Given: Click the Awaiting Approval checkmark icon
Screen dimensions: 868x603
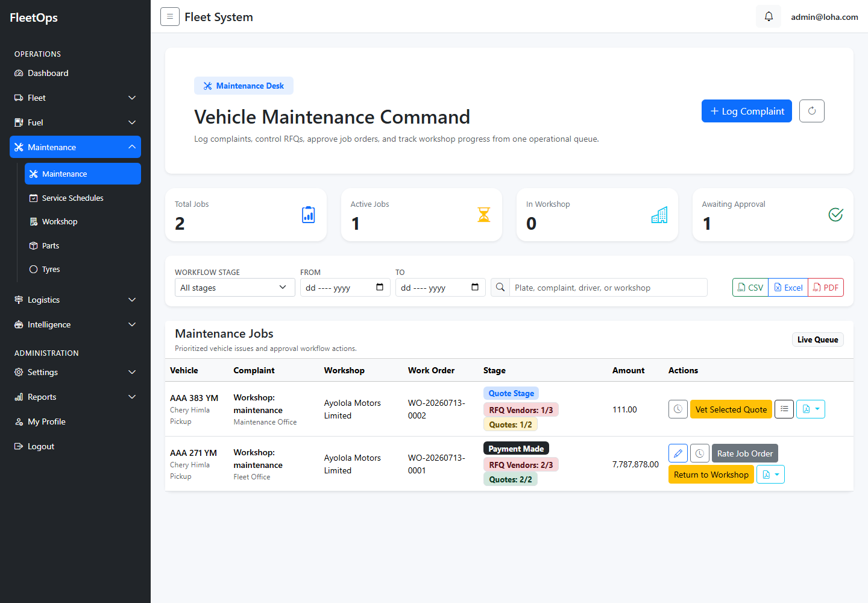Looking at the screenshot, I should pos(835,215).
